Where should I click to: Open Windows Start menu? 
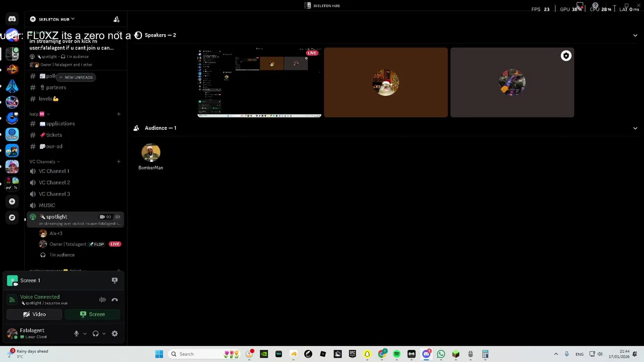(x=159, y=354)
